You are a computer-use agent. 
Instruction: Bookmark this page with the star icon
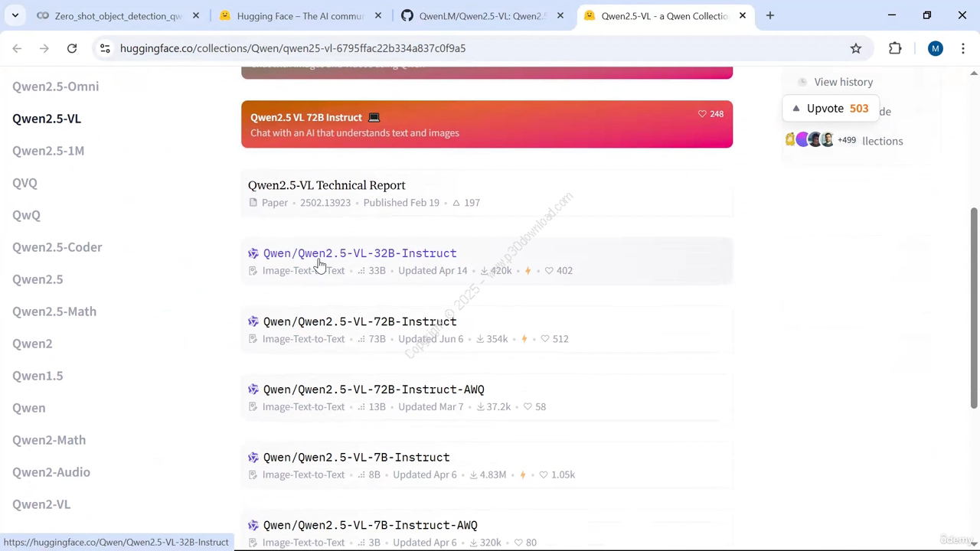tap(856, 48)
